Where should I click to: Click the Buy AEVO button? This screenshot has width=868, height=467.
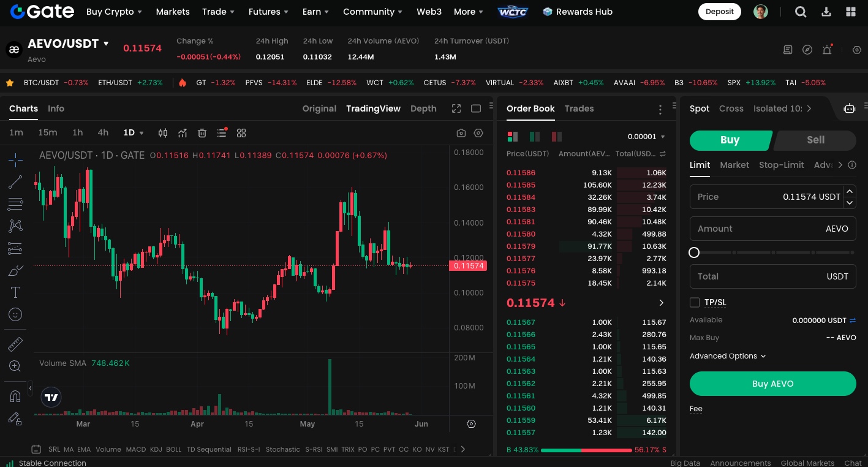tap(772, 384)
